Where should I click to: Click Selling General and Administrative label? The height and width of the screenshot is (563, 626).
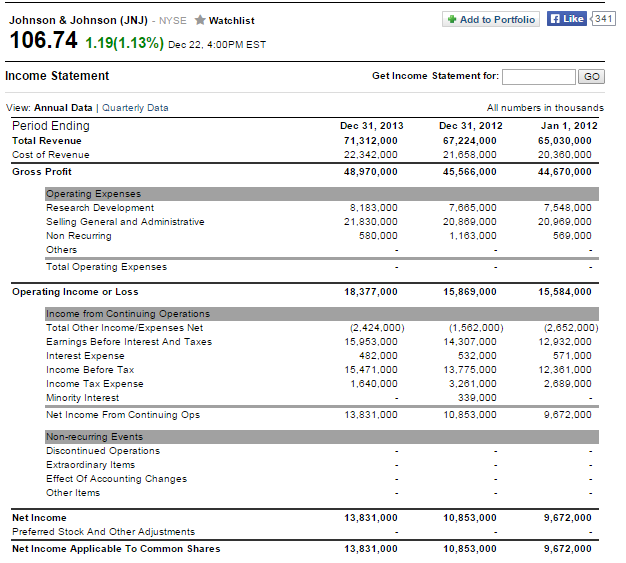point(125,222)
